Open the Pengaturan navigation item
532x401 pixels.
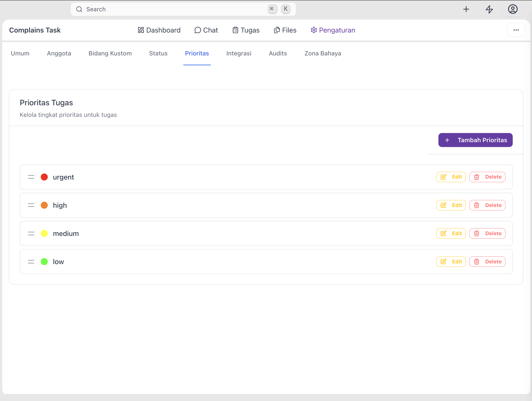click(x=333, y=30)
